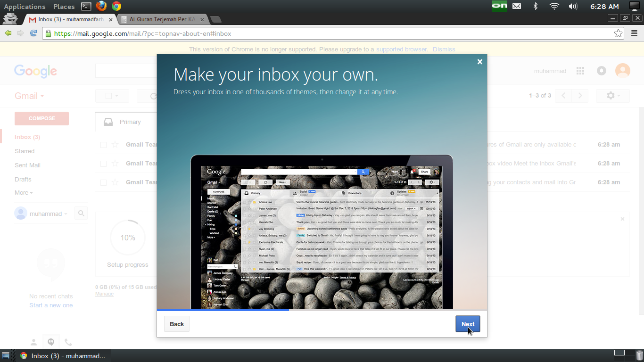The height and width of the screenshot is (362, 644).
Task: Go to newer messages arrow
Action: pos(563,96)
